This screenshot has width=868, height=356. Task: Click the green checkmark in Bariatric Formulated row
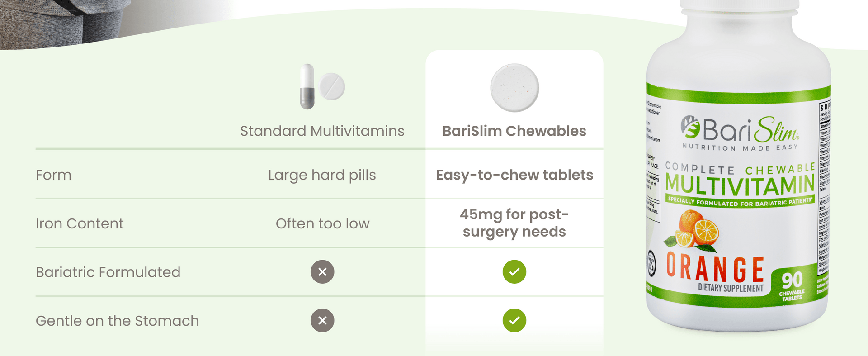click(514, 272)
